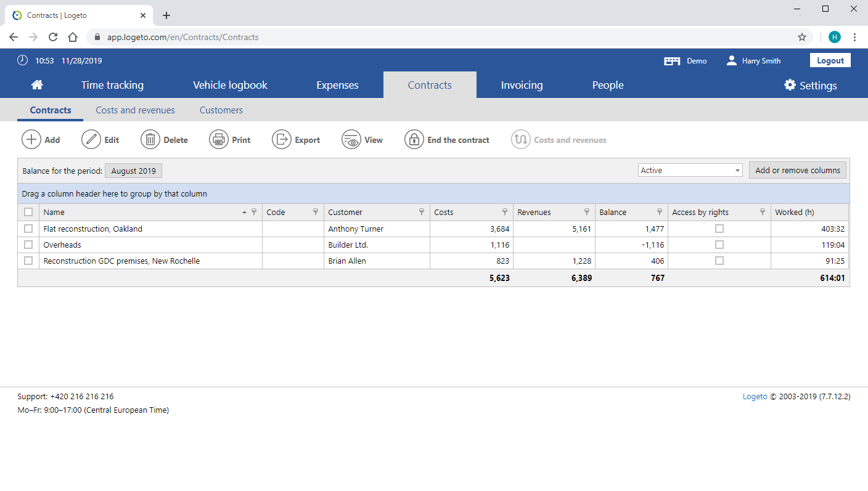Open the Invoicing tab
The height and width of the screenshot is (491, 868).
tap(522, 85)
